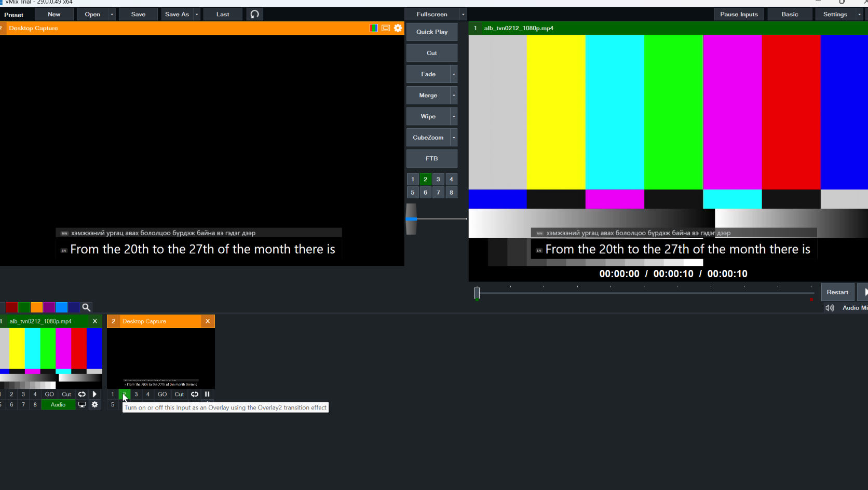
Task: Click the output video seek bar handle
Action: 477,293
